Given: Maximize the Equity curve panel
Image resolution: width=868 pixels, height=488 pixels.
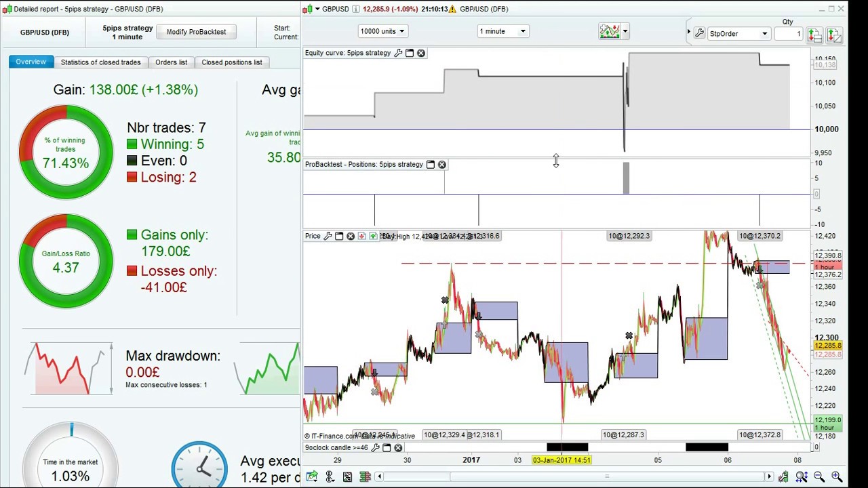Looking at the screenshot, I should point(410,53).
